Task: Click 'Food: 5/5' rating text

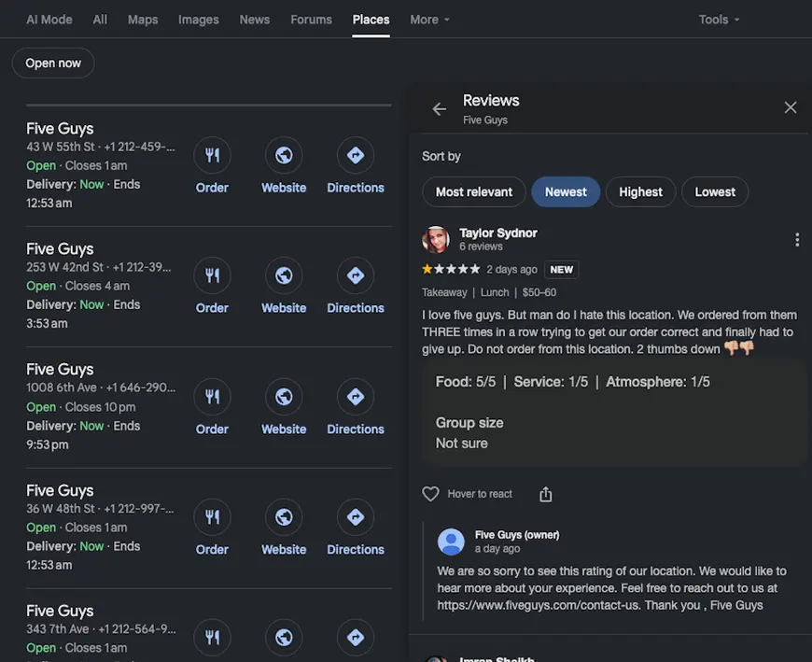Action: tap(466, 382)
